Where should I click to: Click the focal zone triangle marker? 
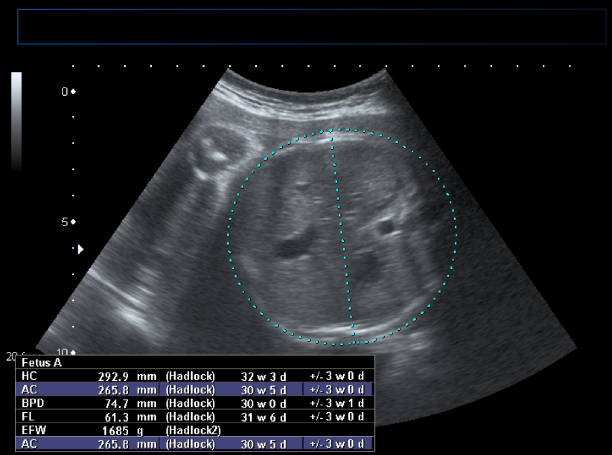coord(81,248)
